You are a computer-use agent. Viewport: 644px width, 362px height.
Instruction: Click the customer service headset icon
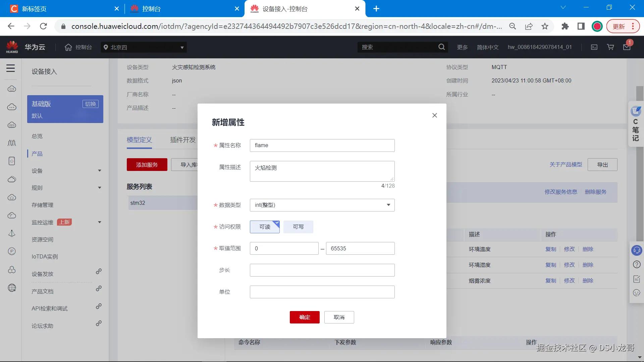pyautogui.click(x=636, y=250)
